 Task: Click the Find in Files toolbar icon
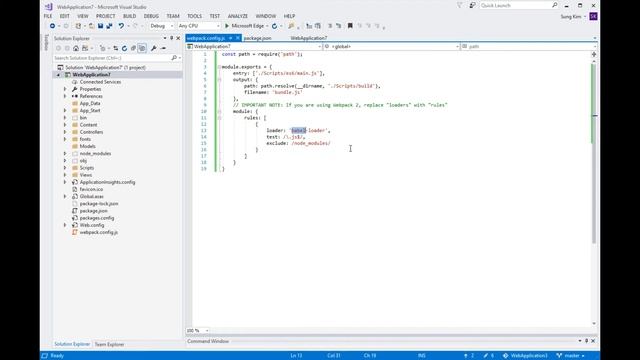pos(291,26)
